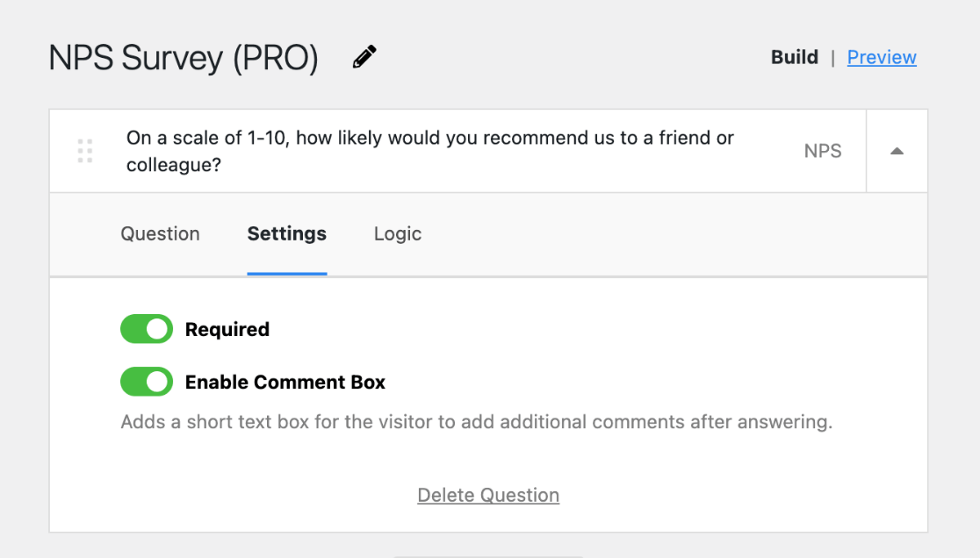Click the Required label text
Screen dimensions: 980x558
click(x=227, y=330)
